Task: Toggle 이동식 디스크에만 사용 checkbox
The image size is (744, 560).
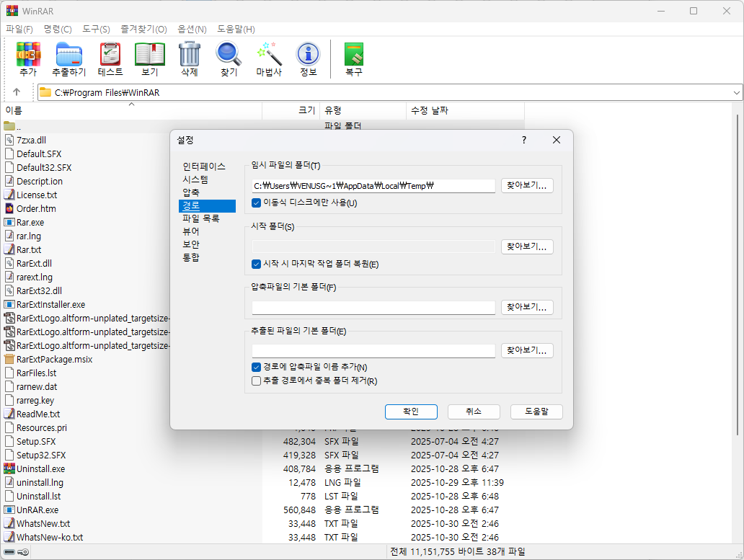Action: coord(256,203)
